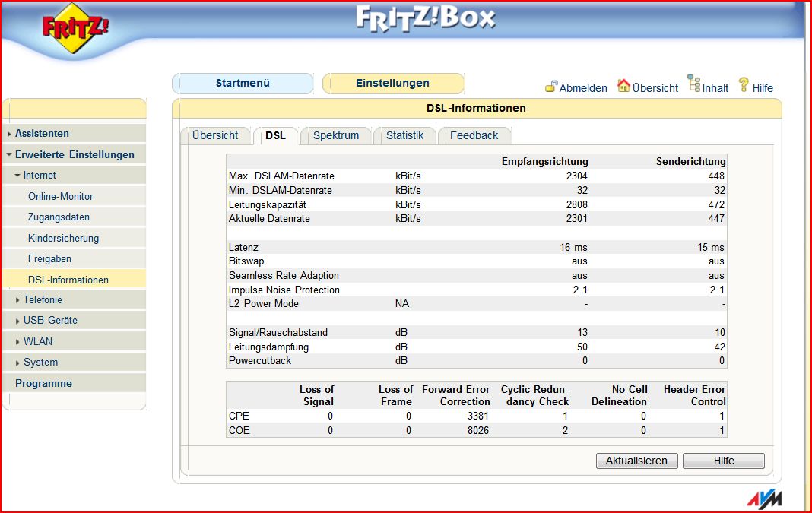Click Forward Error Correction header
The width and height of the screenshot is (812, 513).
click(455, 395)
